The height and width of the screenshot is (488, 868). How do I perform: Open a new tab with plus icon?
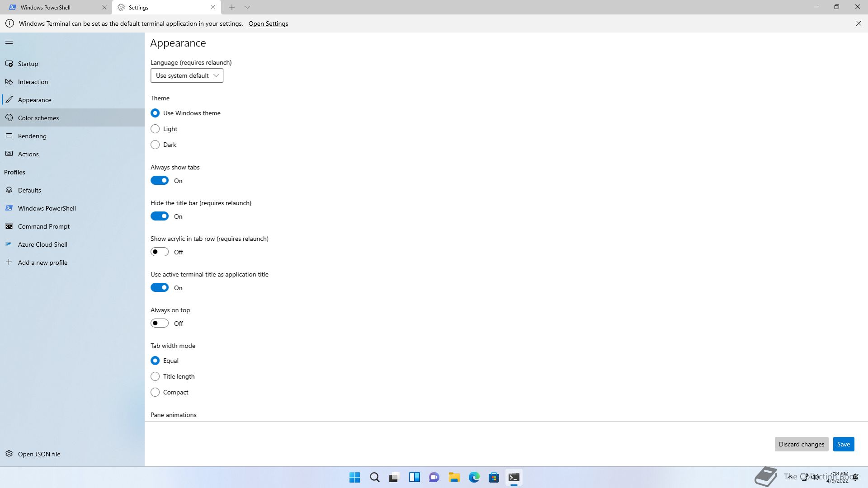[231, 7]
